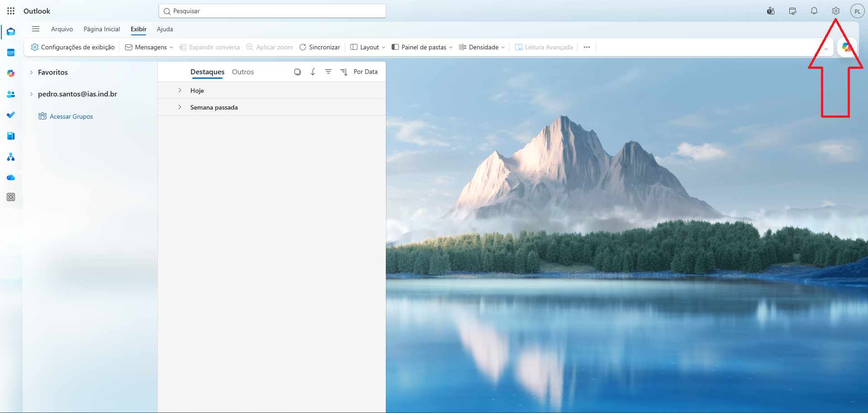Image resolution: width=868 pixels, height=413 pixels.
Task: Open notifications bell
Action: pos(814,11)
